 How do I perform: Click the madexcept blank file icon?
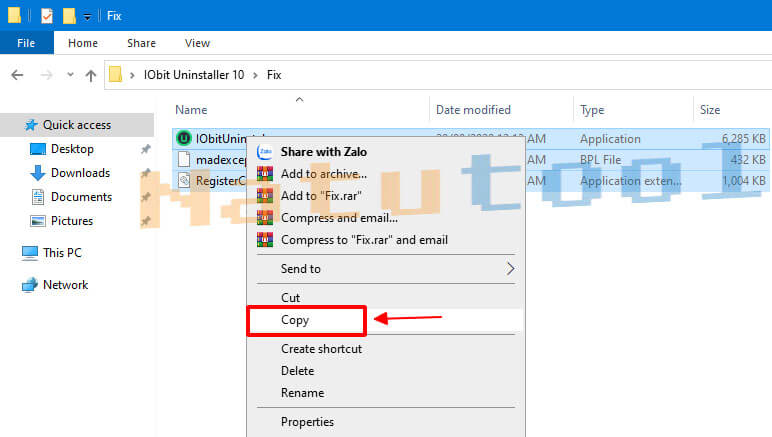[184, 159]
